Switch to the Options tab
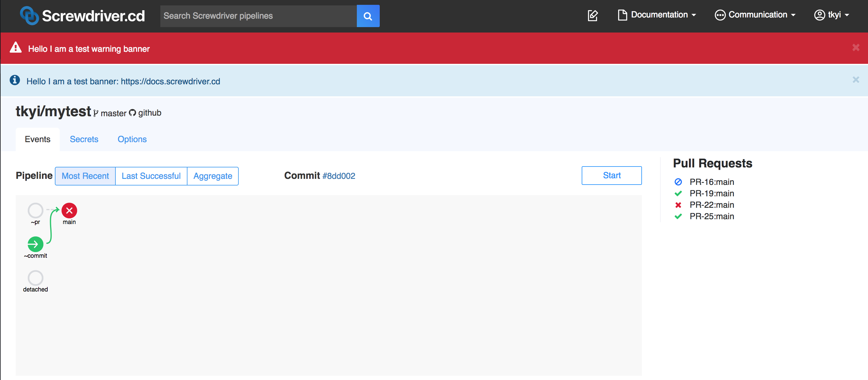Screen dimensions: 868x380 [x=132, y=139]
